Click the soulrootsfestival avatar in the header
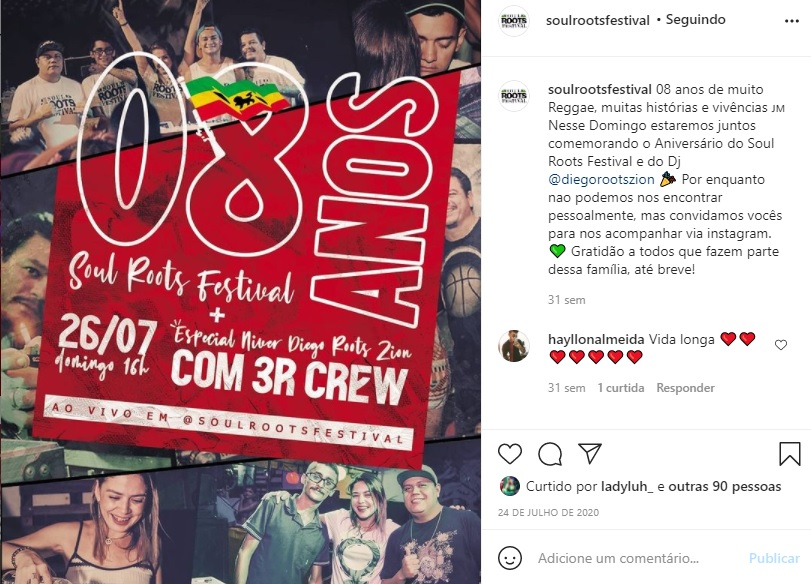Screen dimensions: 811x584 (514, 21)
